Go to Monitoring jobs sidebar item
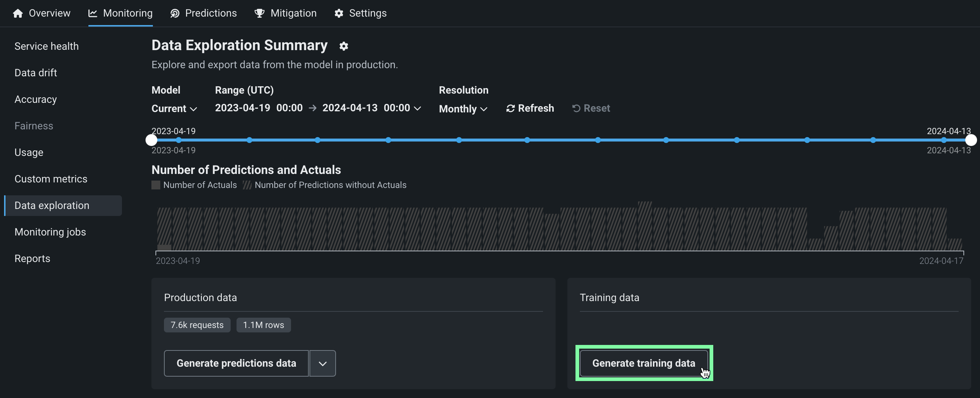 [50, 232]
